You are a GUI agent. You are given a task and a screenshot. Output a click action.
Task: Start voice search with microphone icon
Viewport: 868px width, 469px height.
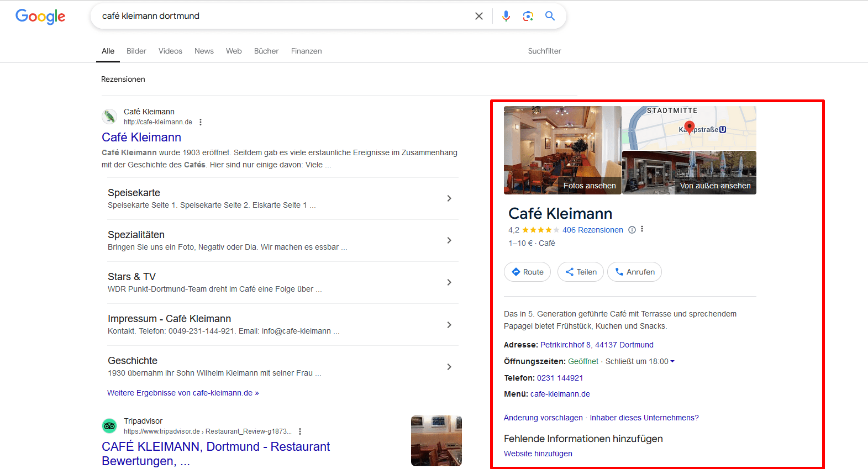point(506,16)
